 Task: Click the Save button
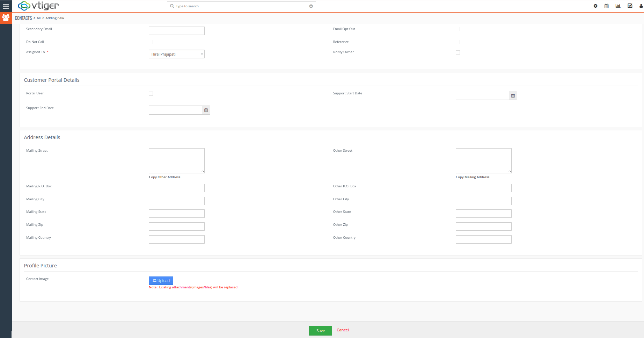click(x=321, y=331)
